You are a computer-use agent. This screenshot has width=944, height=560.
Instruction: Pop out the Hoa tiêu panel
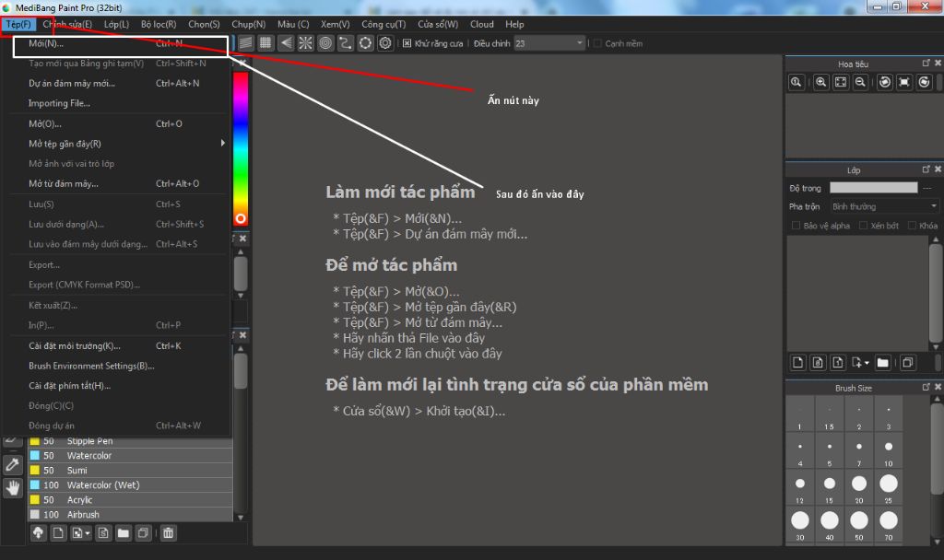coord(926,64)
